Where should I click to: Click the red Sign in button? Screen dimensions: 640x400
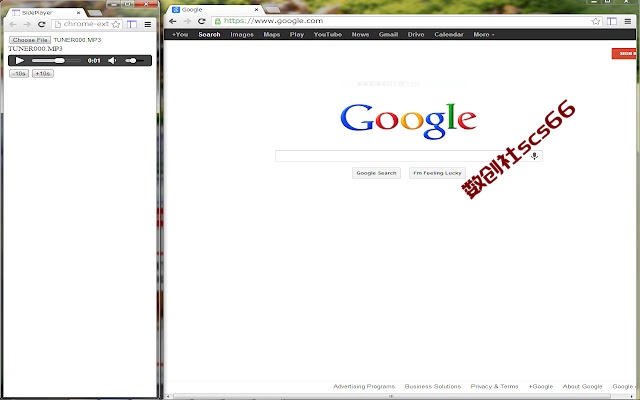pyautogui.click(x=624, y=53)
